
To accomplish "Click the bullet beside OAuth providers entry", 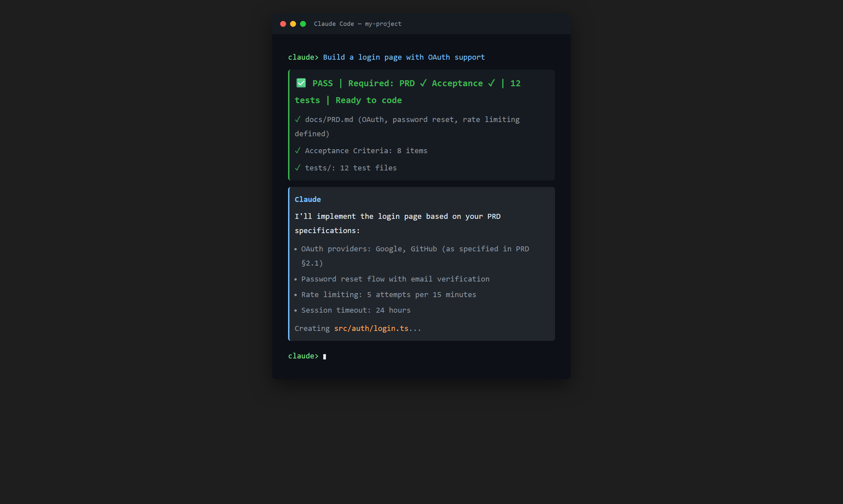I will click(296, 249).
